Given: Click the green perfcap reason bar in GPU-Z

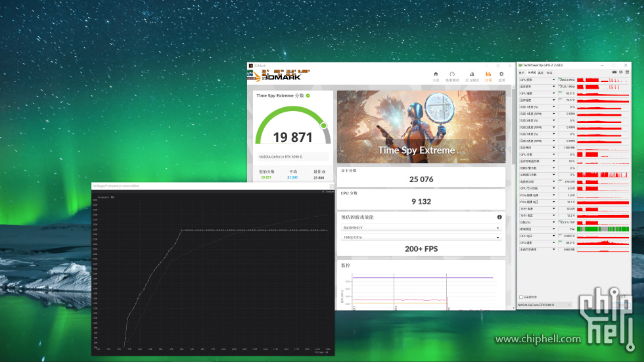Looking at the screenshot, I should (603, 229).
